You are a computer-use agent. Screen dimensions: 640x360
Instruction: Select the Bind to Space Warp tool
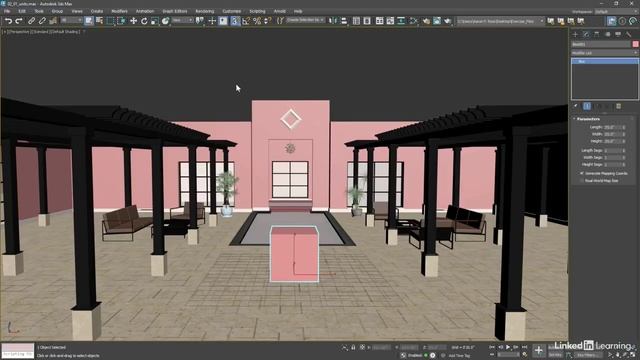(x=53, y=21)
